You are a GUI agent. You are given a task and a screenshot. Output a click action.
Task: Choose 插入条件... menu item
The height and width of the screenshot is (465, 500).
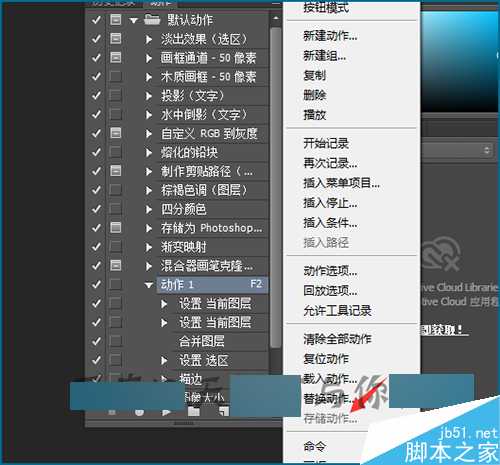(x=330, y=223)
